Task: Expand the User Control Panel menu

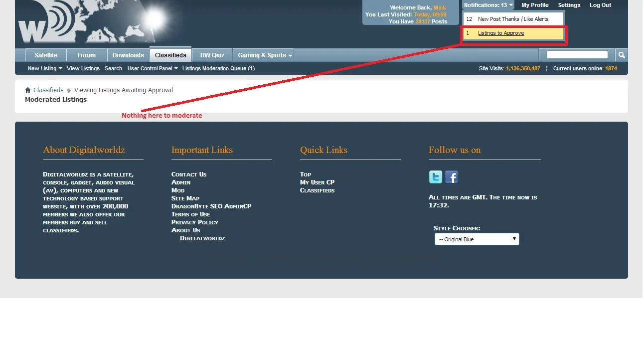Action: click(153, 68)
